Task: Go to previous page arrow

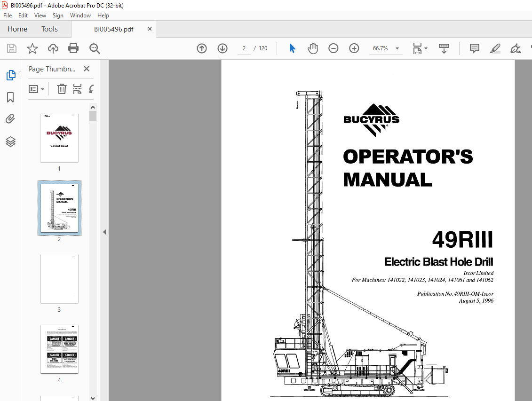Action: click(201, 48)
